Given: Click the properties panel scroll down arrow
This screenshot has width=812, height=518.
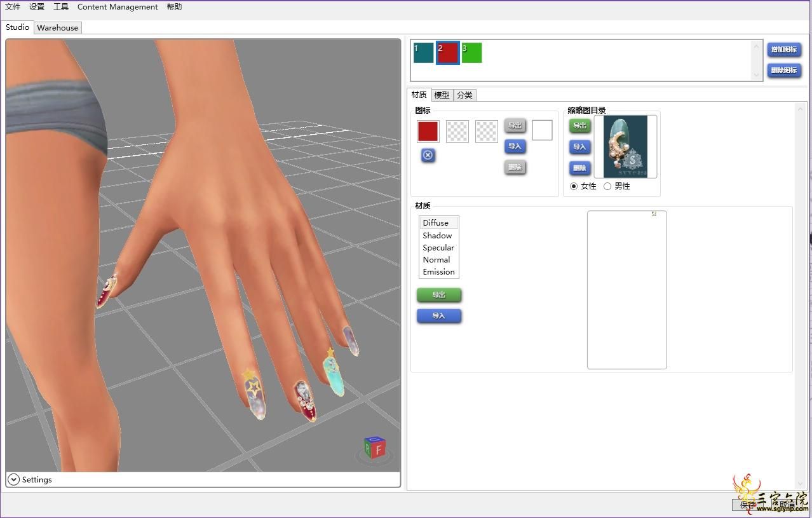Looking at the screenshot, I should [800, 484].
